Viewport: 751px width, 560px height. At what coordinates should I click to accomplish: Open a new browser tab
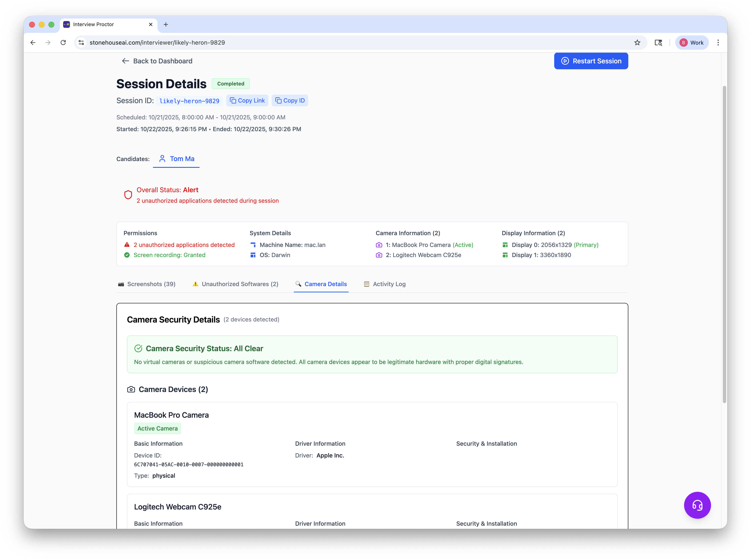166,24
